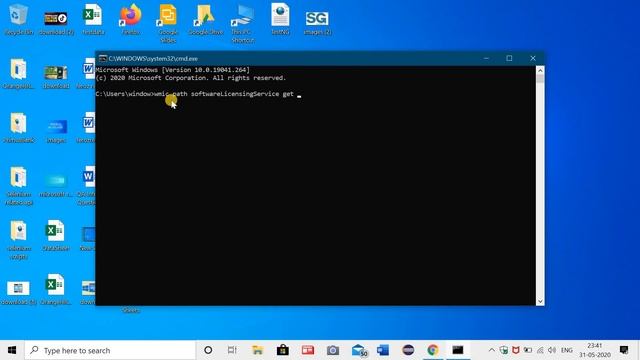Select the Google Drive desktop shortcut
The image size is (640, 360).
205,19
